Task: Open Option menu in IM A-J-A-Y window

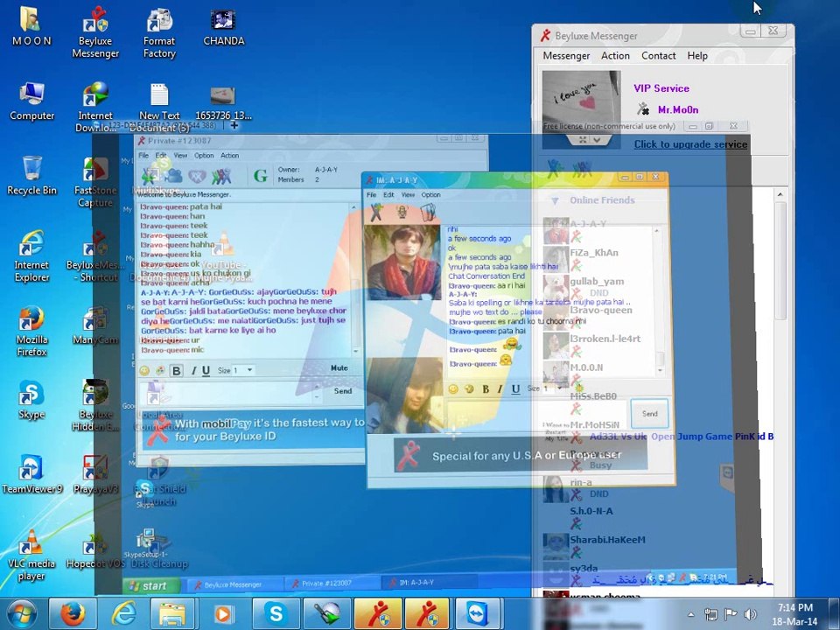Action: [x=430, y=195]
